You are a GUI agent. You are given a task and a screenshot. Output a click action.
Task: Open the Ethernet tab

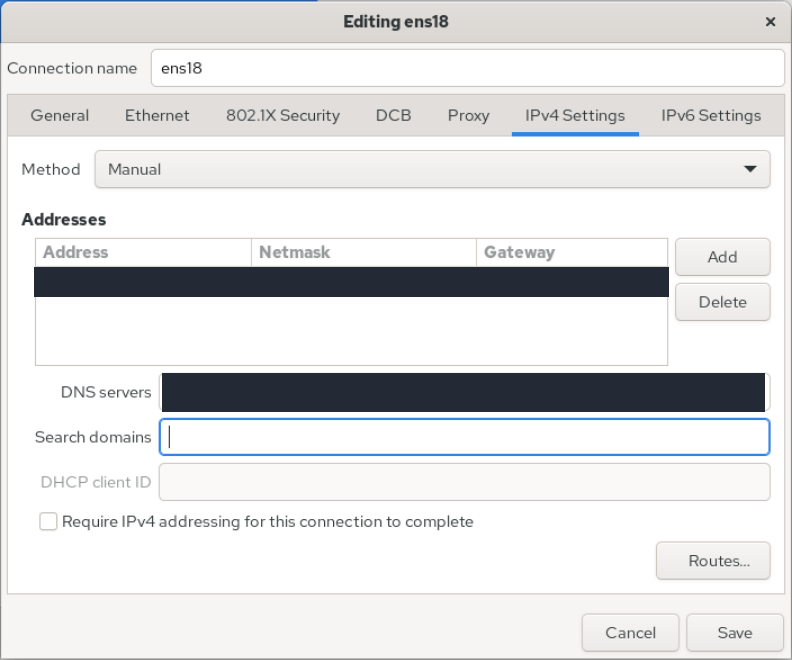tap(157, 116)
